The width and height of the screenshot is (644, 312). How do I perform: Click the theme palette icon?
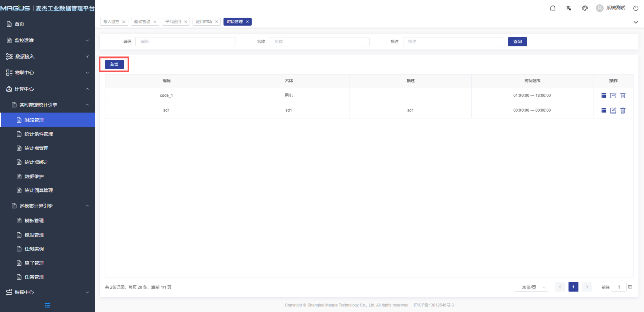585,8
